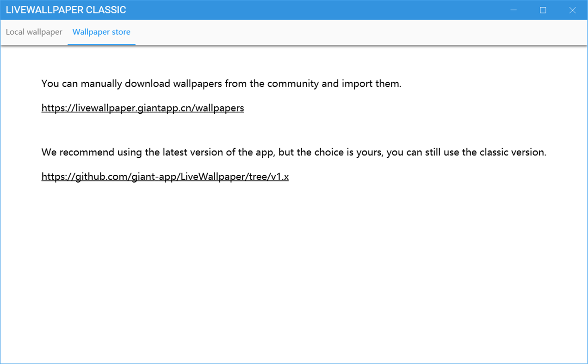588x364 pixels.
Task: Visit the LiveWallpaper GitHub repository link
Action: (x=165, y=176)
